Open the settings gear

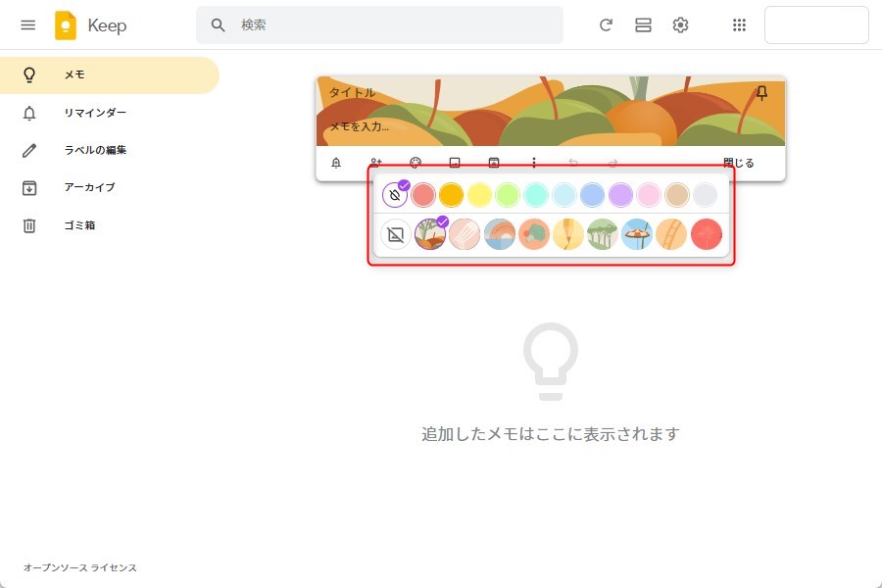[681, 24]
